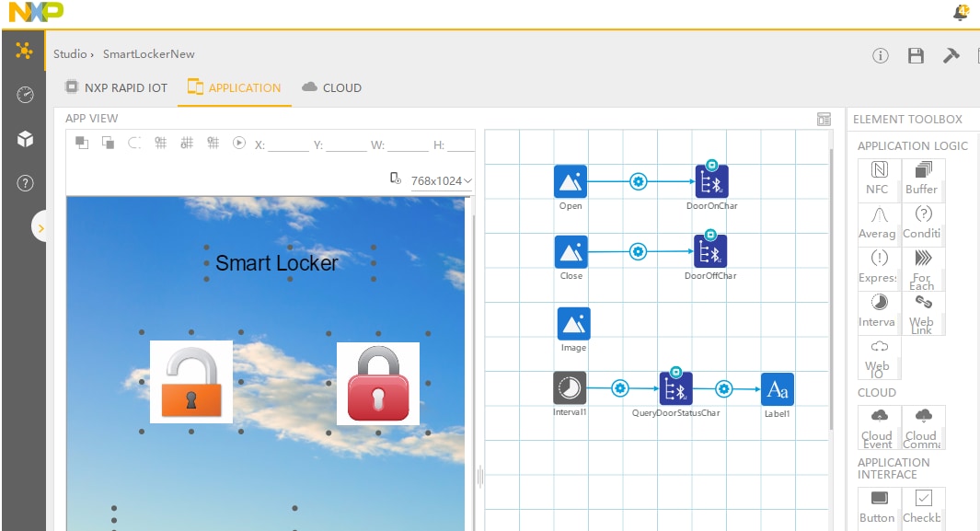Pick the For Each logic element
980x531 pixels.
point(923,267)
